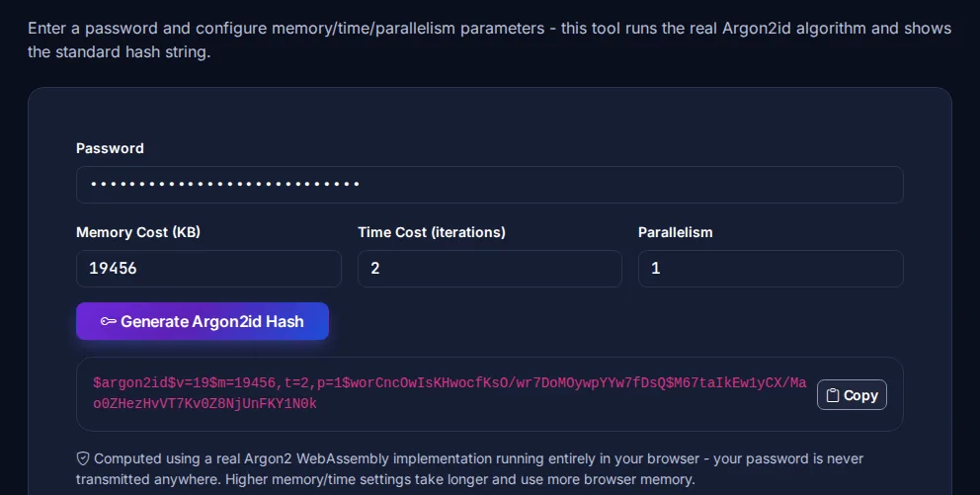This screenshot has width=980, height=495.
Task: Focus the Memory Cost (KB) field
Action: click(208, 269)
